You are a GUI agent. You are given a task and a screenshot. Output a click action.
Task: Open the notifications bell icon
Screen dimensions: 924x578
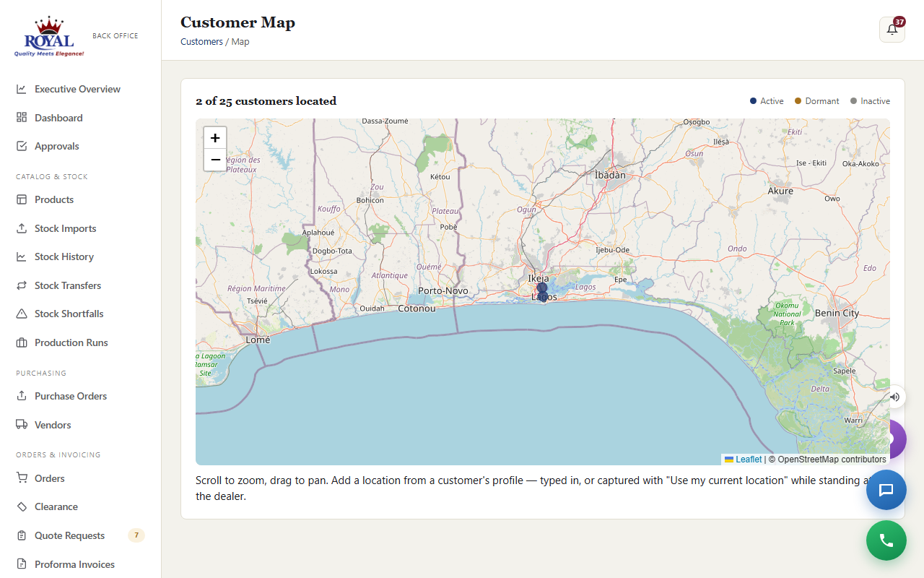pos(892,30)
